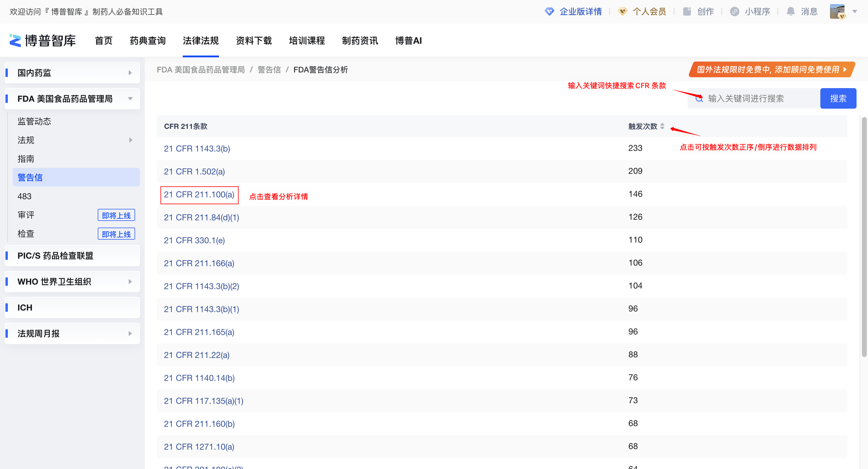Sort table by 触发次数 sort arrows

(x=662, y=126)
